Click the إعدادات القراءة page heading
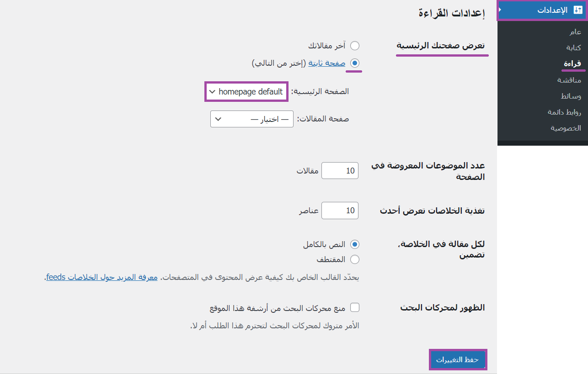The image size is (588, 374). 451,13
